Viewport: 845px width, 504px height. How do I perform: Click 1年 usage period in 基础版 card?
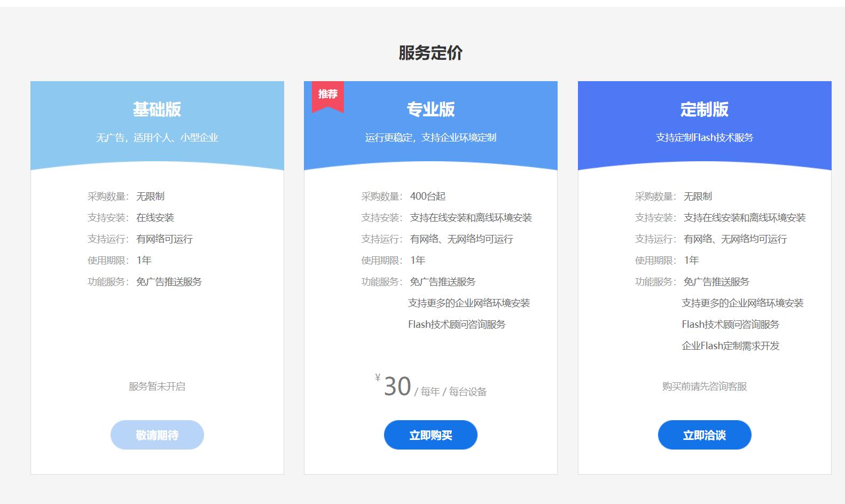click(144, 261)
